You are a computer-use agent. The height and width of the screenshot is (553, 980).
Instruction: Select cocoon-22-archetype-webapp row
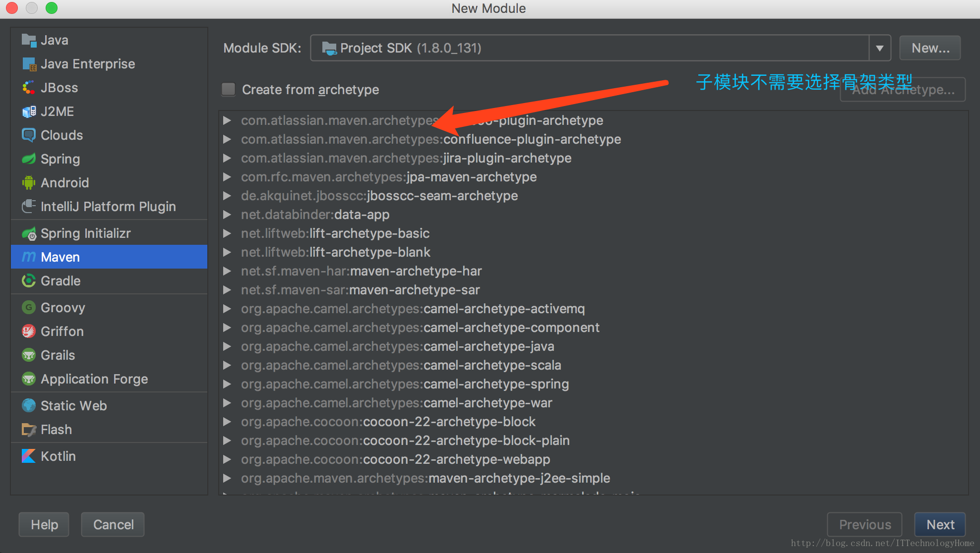[593, 459]
